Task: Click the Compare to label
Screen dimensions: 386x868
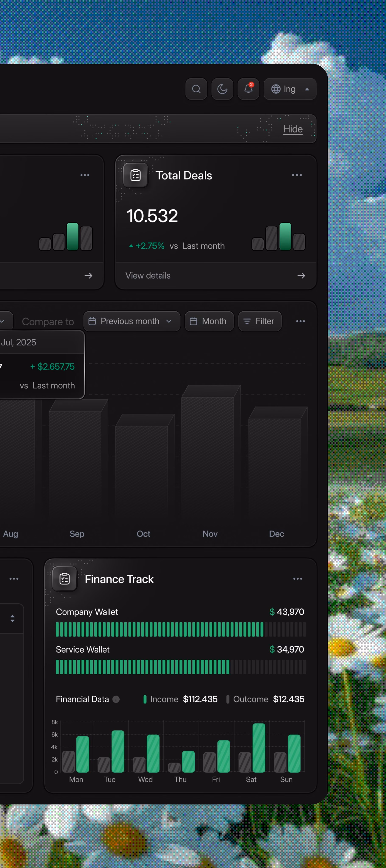Action: pyautogui.click(x=48, y=322)
